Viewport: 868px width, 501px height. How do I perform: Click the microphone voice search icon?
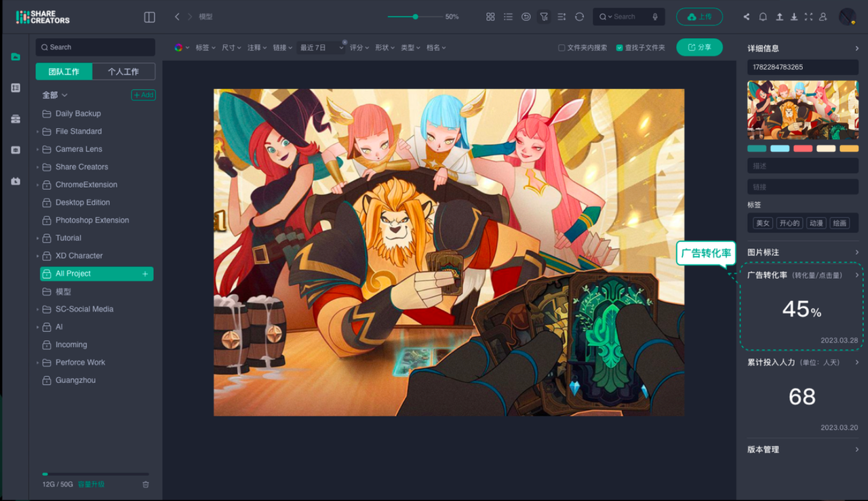tap(655, 17)
